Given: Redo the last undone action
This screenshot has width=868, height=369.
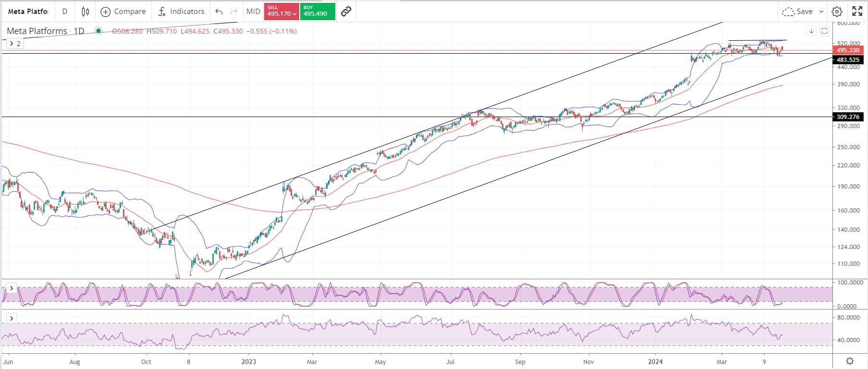Looking at the screenshot, I should point(234,11).
